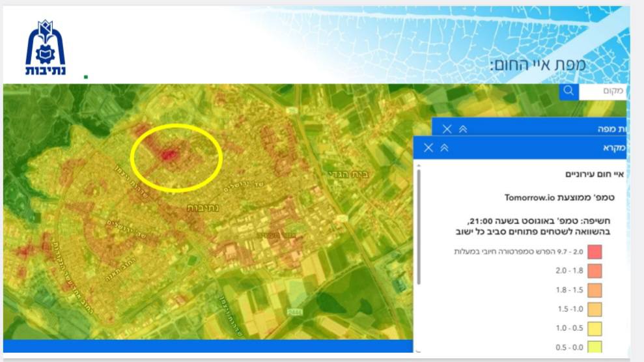Click the מפת איי החום page title

coord(538,64)
